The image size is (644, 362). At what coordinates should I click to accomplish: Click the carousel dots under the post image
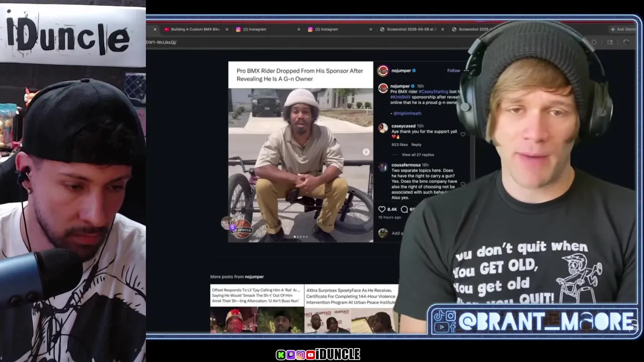pyautogui.click(x=301, y=237)
